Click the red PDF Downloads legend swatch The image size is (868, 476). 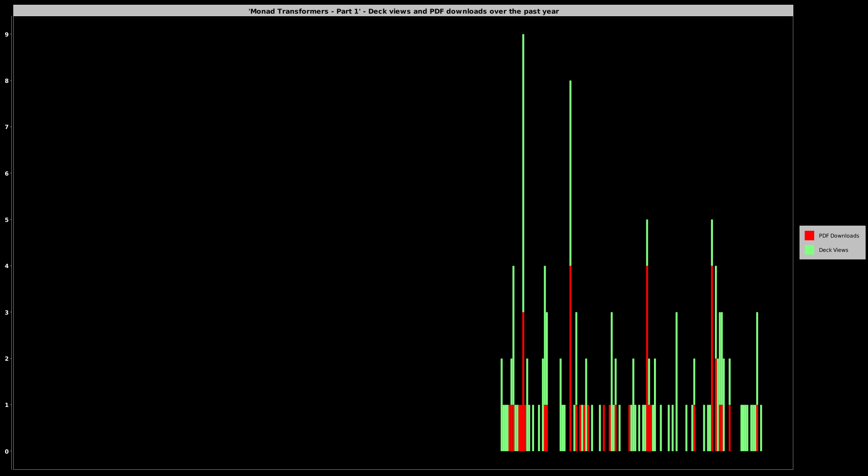[x=809, y=236]
